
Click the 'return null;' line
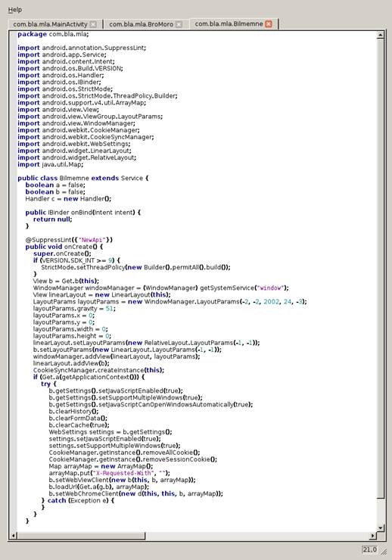tap(52, 219)
